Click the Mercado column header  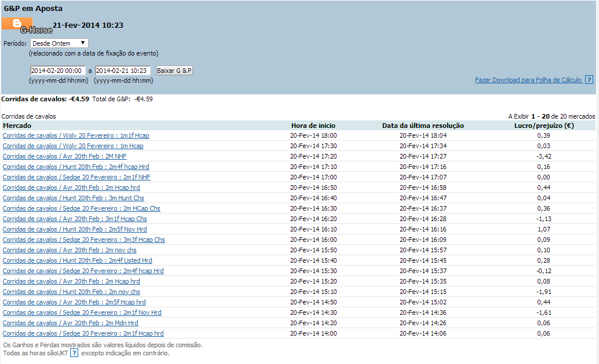click(17, 126)
